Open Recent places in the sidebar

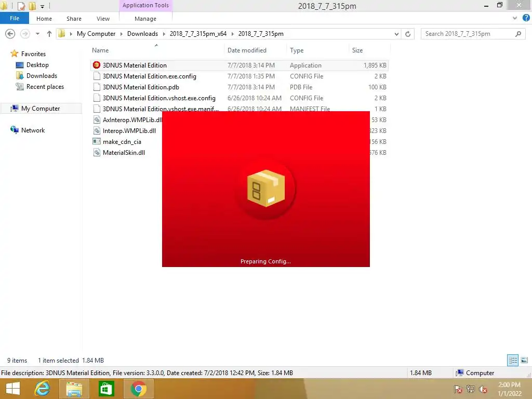45,87
